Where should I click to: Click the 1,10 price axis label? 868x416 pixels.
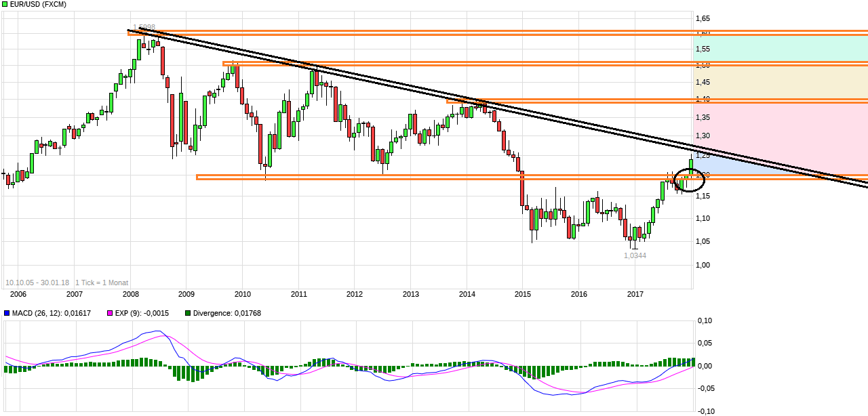click(703, 218)
